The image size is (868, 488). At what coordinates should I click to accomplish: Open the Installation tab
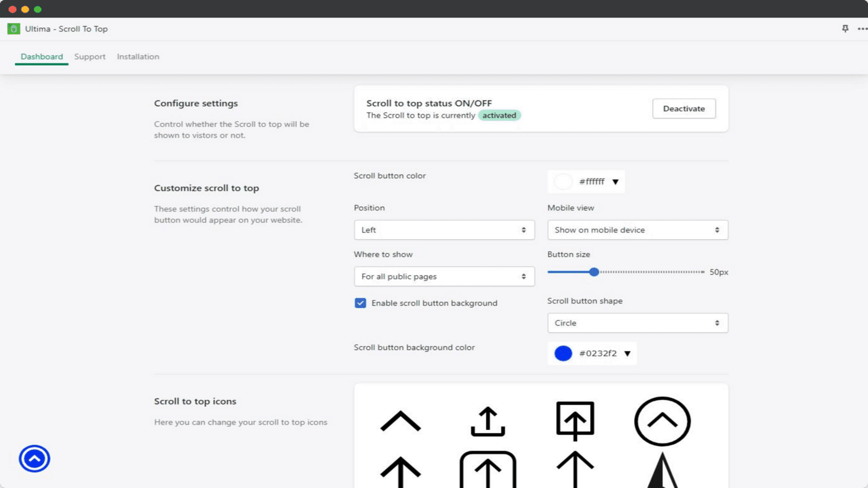(138, 56)
